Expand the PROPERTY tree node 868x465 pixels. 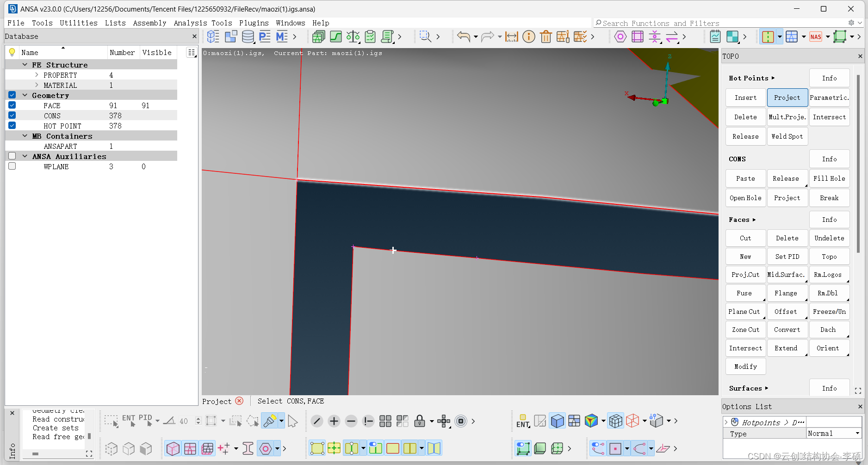(x=37, y=75)
